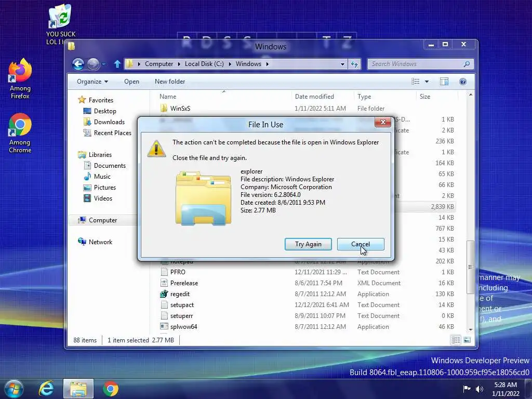This screenshot has width=532, height=399.
Task: Click the Try Again button
Action: (308, 244)
